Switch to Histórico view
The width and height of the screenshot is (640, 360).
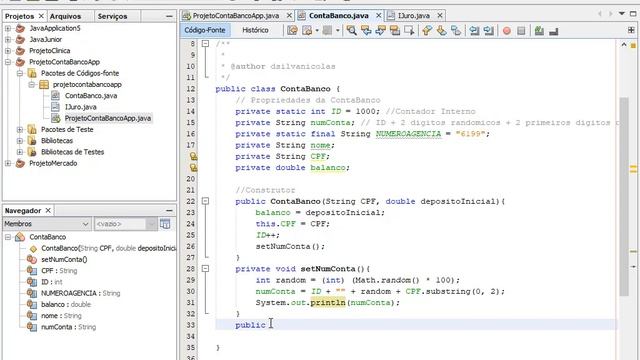[x=255, y=30]
